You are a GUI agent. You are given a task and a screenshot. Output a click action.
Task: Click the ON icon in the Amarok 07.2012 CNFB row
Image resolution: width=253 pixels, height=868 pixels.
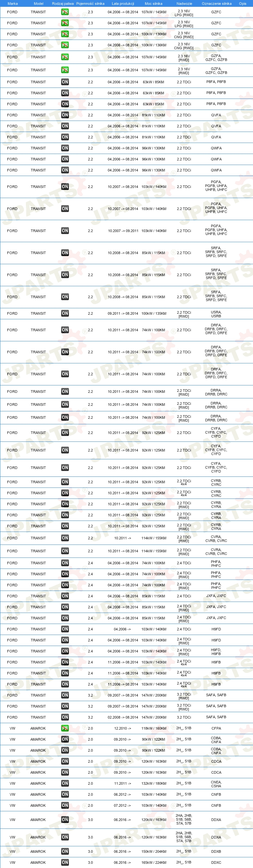[x=65, y=805]
